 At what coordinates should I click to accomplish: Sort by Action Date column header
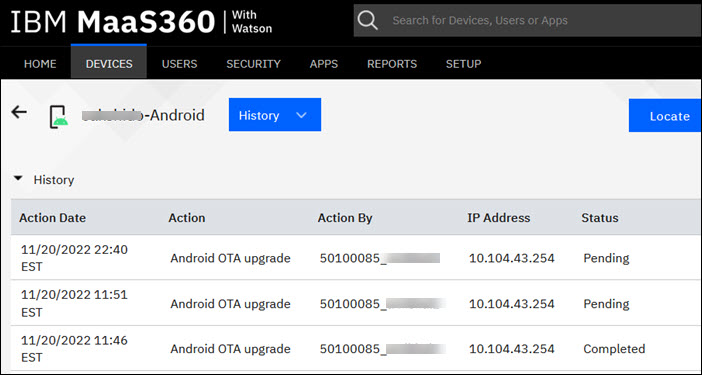(x=52, y=218)
